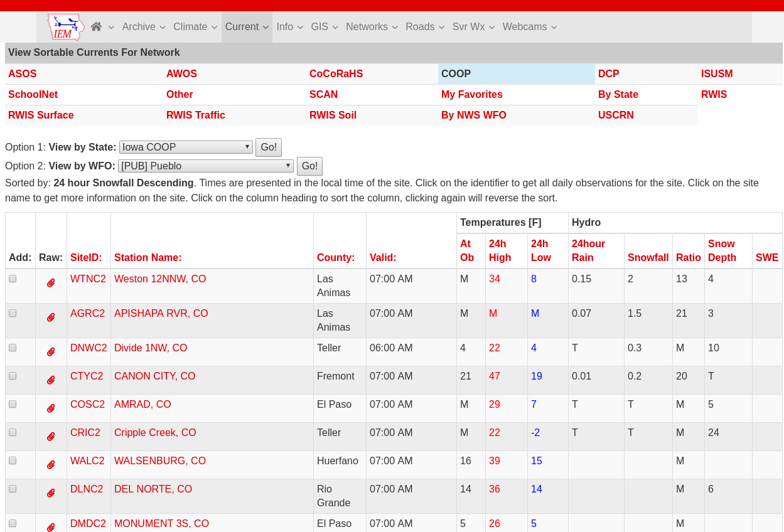Open the DCP network link

pyautogui.click(x=609, y=74)
